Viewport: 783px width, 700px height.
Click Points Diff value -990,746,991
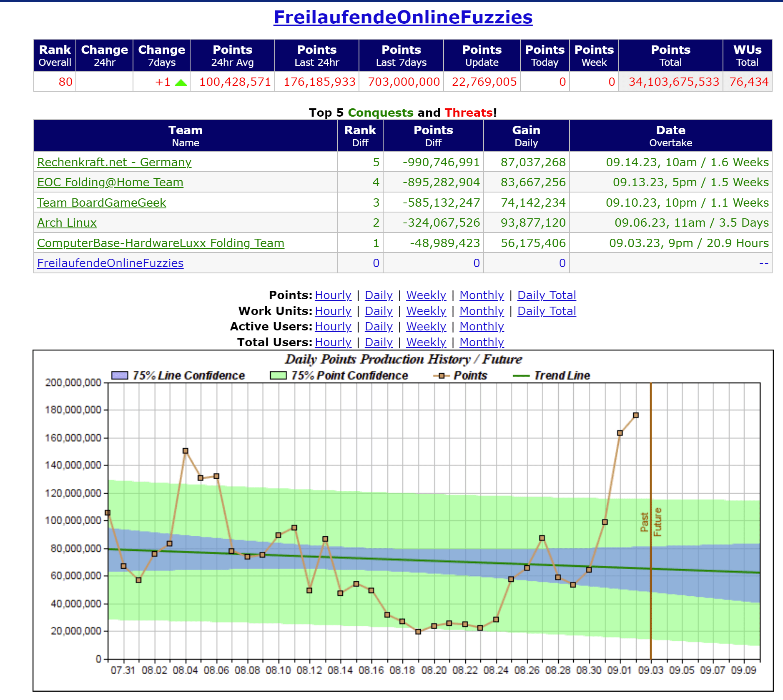point(441,162)
